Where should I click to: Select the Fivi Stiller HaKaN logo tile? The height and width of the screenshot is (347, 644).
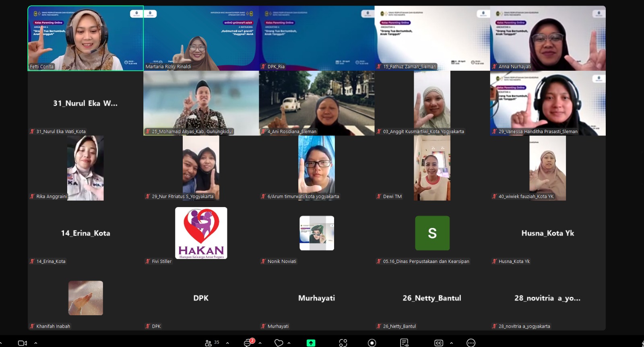[x=201, y=233]
